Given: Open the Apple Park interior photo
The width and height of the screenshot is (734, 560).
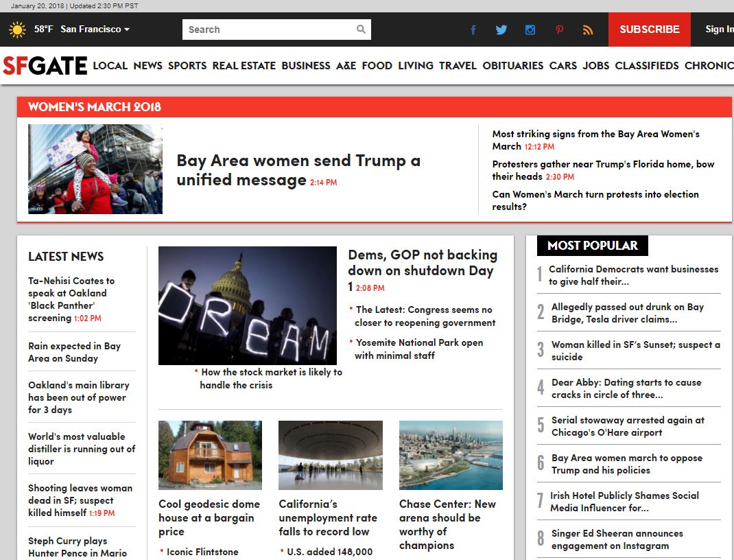Looking at the screenshot, I should [x=331, y=455].
